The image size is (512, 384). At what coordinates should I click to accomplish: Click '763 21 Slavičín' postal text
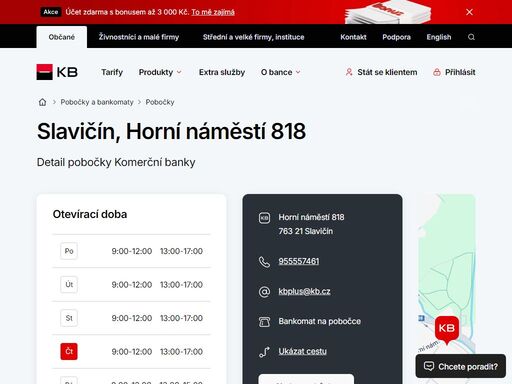[x=306, y=231]
